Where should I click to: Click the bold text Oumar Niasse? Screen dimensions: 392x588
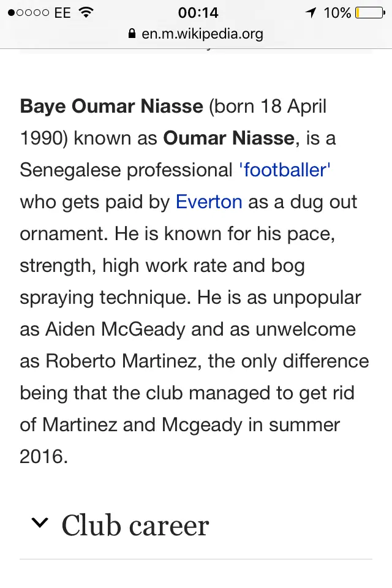tap(228, 138)
